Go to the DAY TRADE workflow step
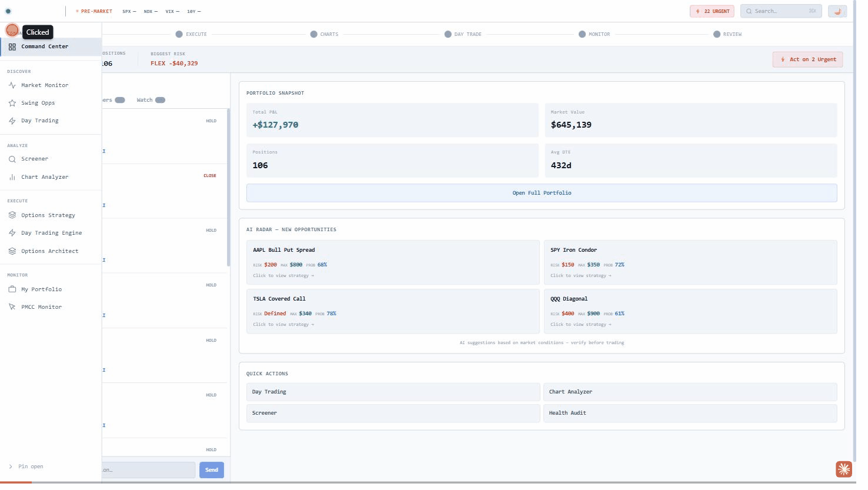Viewport: 868px width, 490px height. point(463,34)
